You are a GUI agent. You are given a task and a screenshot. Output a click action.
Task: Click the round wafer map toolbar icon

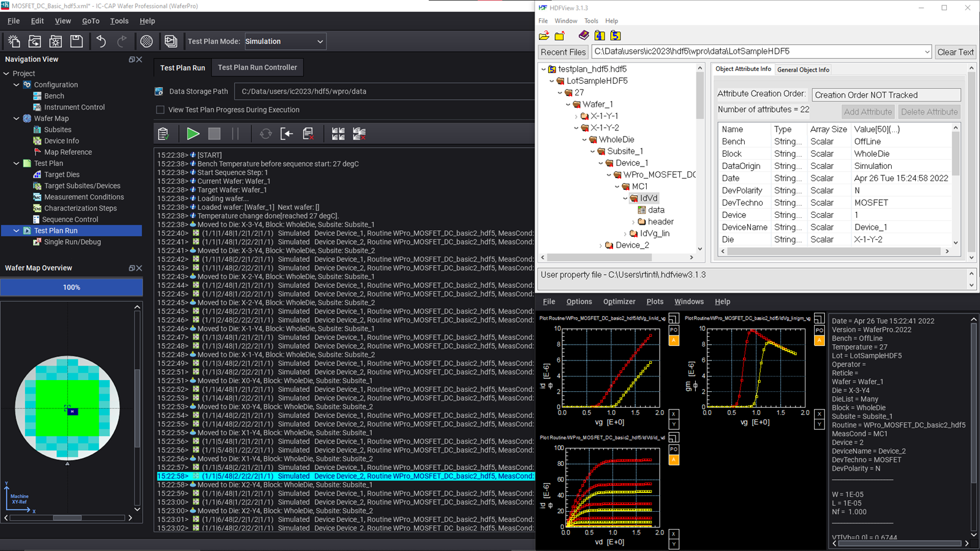click(146, 41)
